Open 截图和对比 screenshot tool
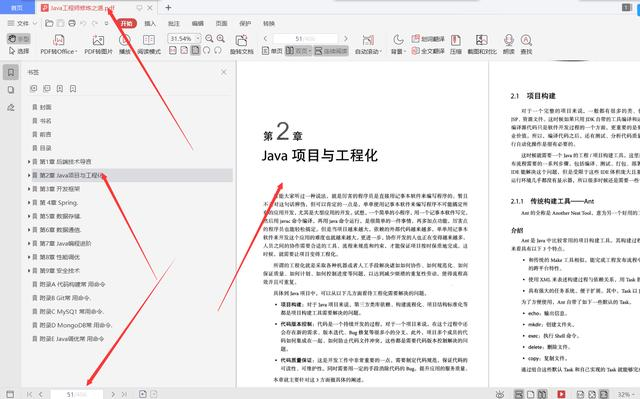Viewport: 640px width, 399px height. (482, 44)
